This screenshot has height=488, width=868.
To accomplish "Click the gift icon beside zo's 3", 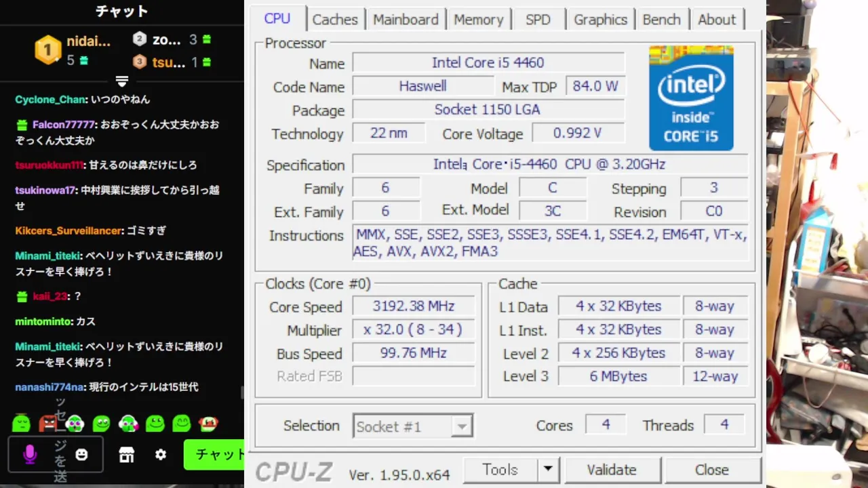I will click(206, 40).
